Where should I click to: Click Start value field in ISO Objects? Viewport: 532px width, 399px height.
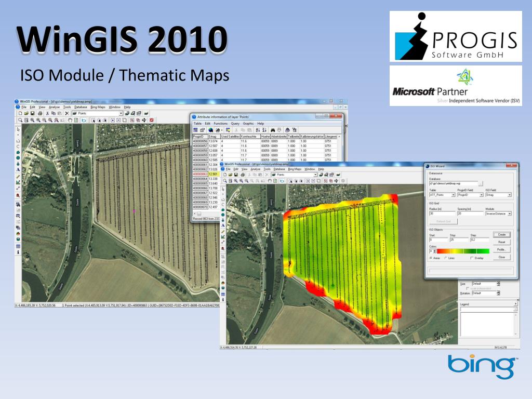[438, 240]
